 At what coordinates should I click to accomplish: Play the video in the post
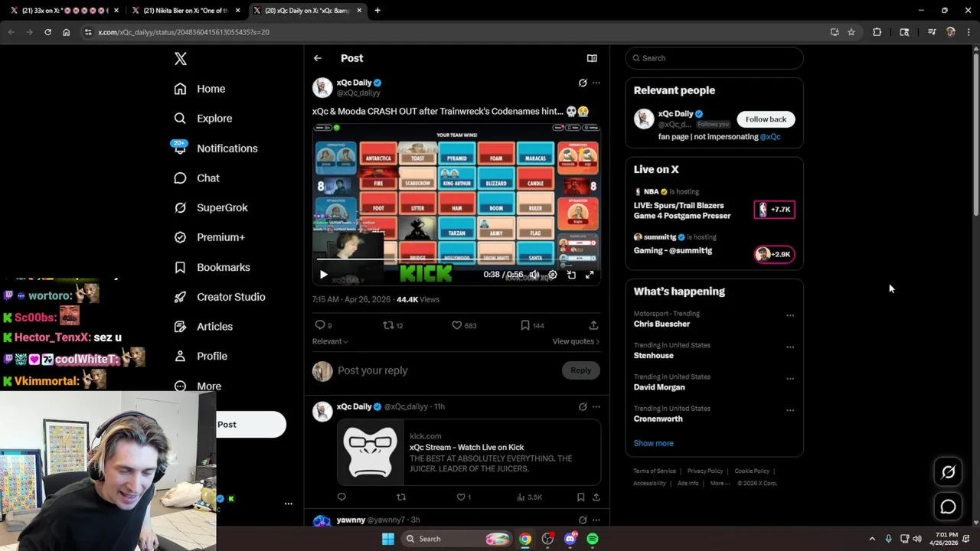(x=323, y=274)
